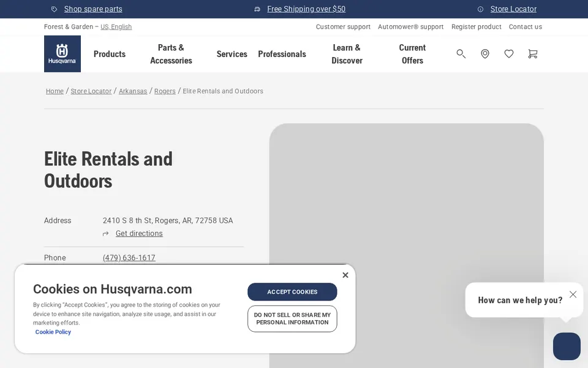588x368 pixels.
Task: Open Customer support link
Action: click(x=343, y=26)
